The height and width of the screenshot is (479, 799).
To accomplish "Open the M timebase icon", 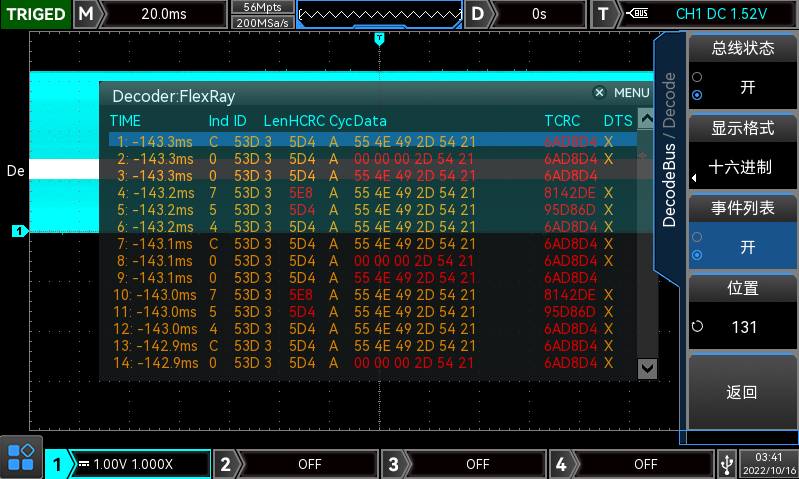I will [89, 14].
